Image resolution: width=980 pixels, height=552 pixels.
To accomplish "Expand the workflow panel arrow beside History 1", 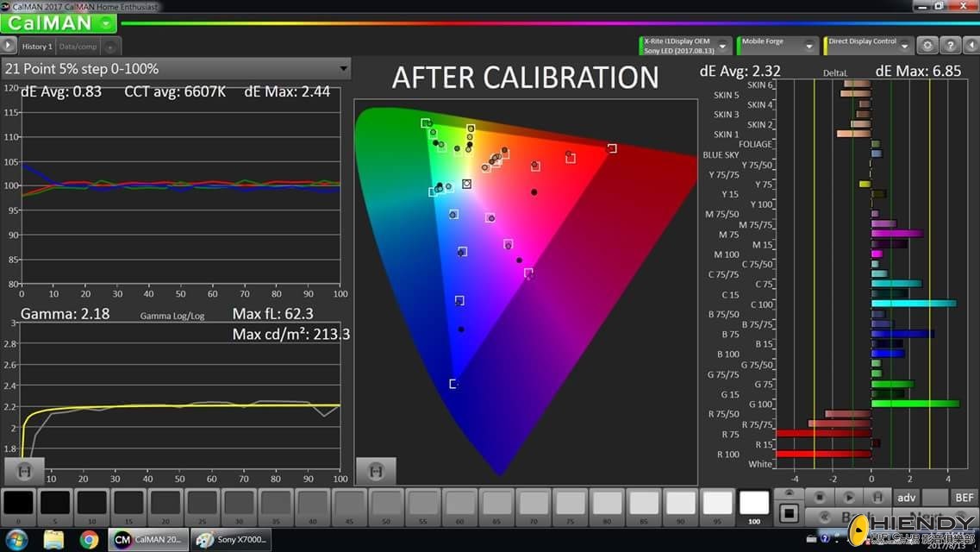I will tap(8, 46).
